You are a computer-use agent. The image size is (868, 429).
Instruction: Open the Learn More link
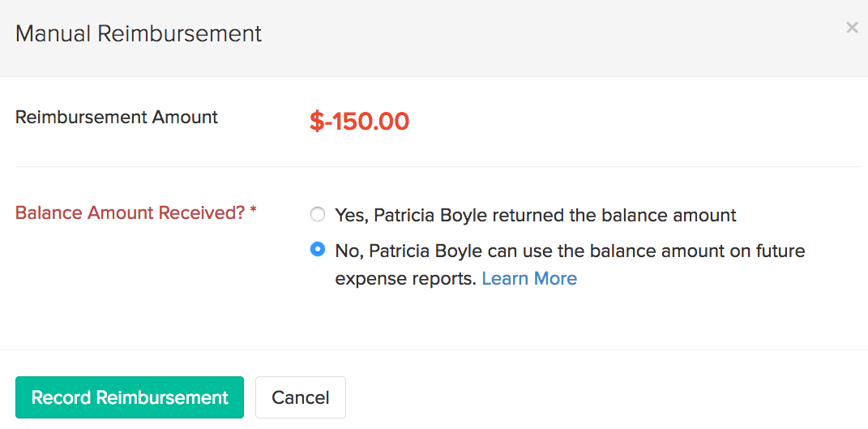pos(529,279)
